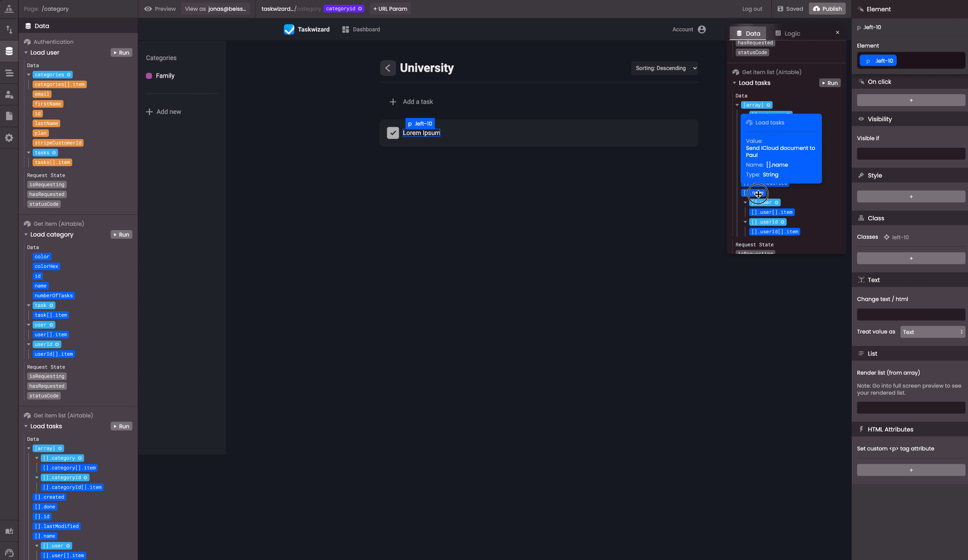Click the Account person icon
The image size is (968, 560).
point(702,29)
